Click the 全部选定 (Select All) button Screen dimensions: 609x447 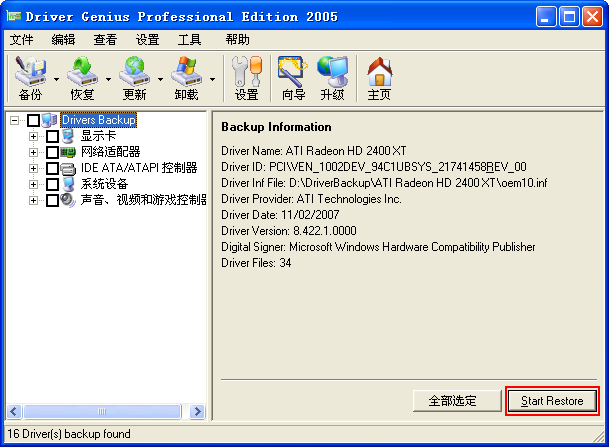tap(453, 401)
